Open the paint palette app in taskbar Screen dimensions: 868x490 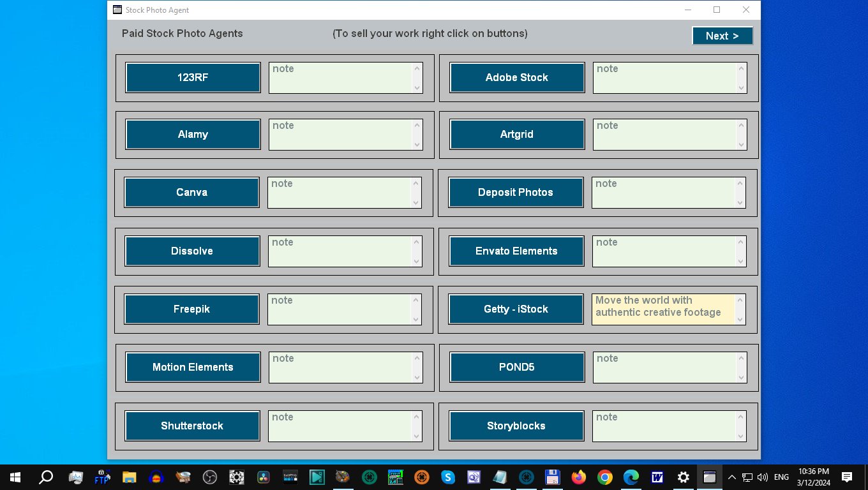pos(343,477)
